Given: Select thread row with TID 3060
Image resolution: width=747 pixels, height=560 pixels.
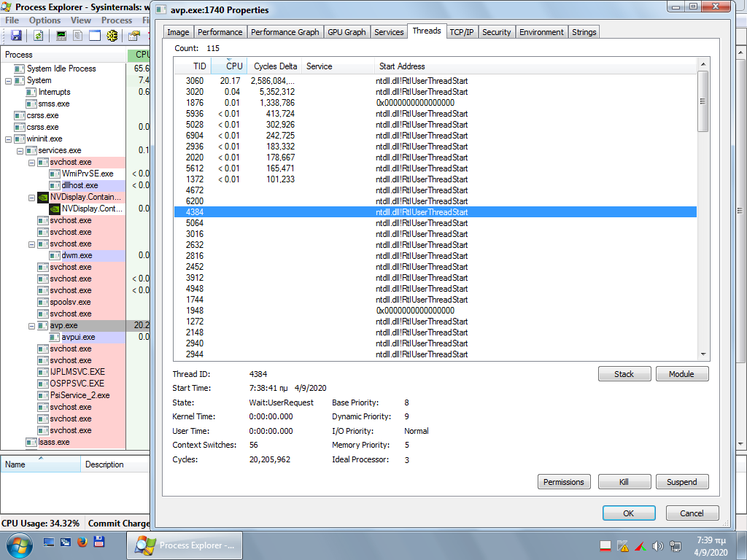Looking at the screenshot, I should click(436, 81).
